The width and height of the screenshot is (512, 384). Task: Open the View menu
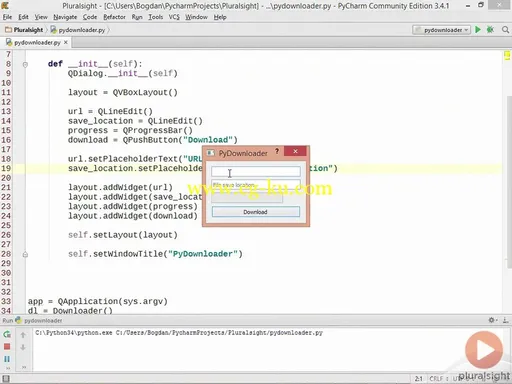(41, 17)
